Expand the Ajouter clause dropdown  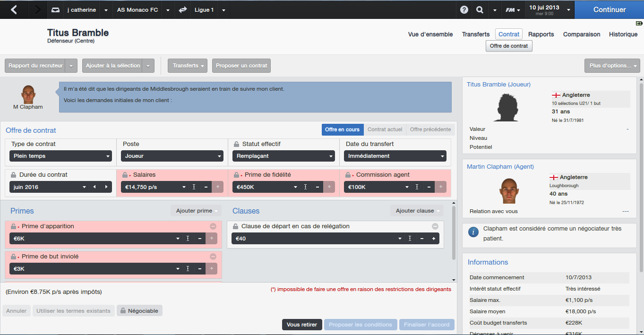click(x=417, y=211)
